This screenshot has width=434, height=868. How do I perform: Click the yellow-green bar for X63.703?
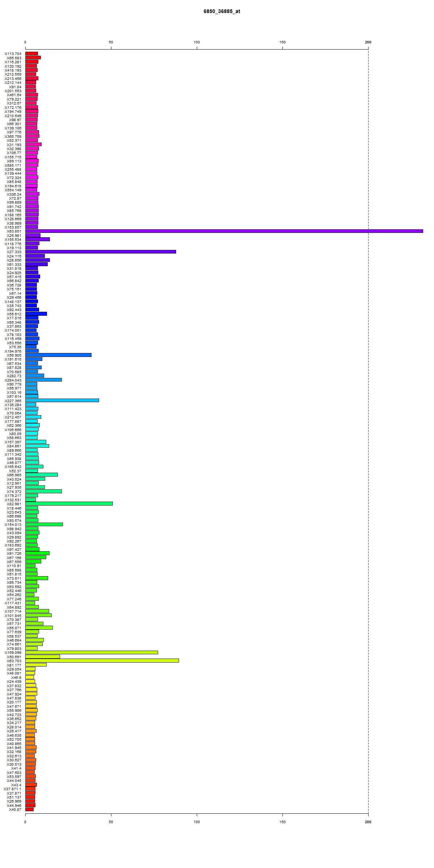pyautogui.click(x=102, y=661)
